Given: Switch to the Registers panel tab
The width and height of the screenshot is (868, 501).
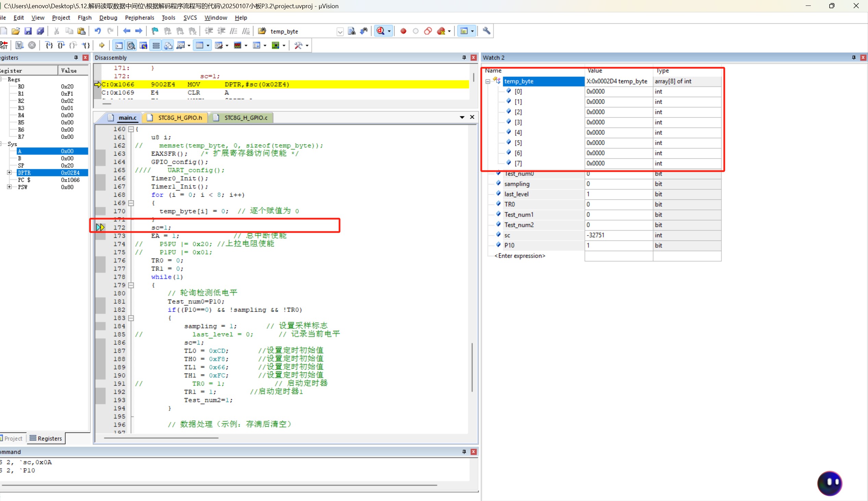Looking at the screenshot, I should [46, 438].
